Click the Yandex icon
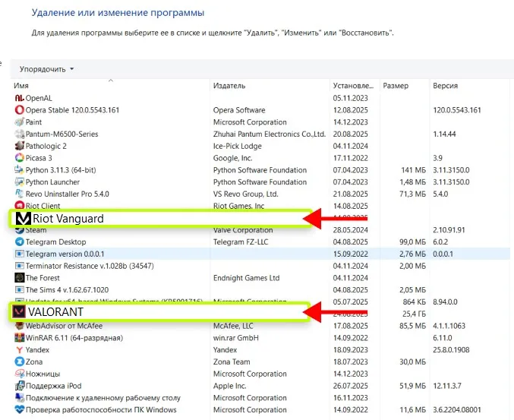The width and height of the screenshot is (514, 420). pyautogui.click(x=19, y=350)
